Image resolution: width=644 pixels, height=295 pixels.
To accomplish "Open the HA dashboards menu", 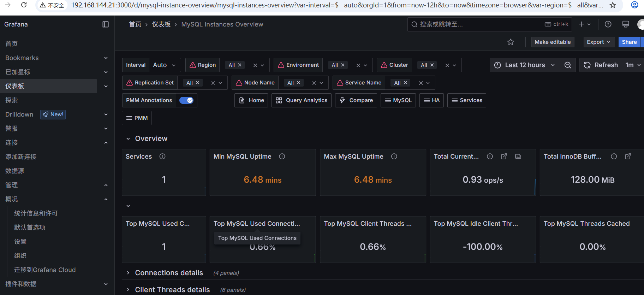I will 431,100.
